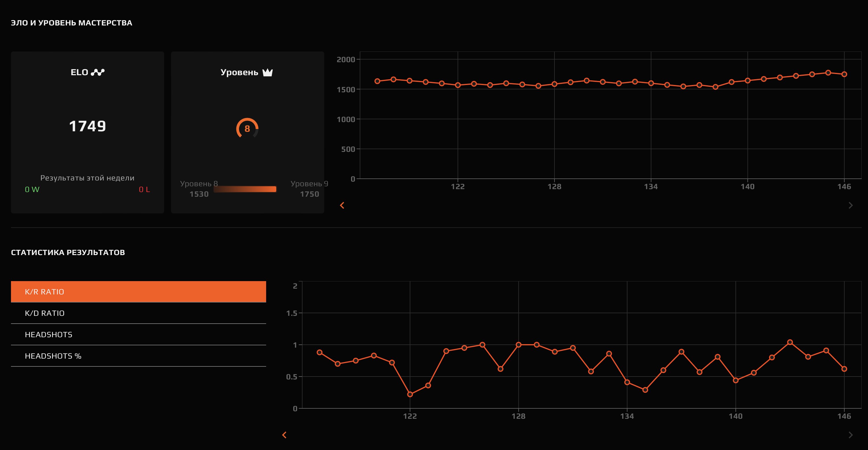This screenshot has height=450, width=868.
Task: Show the HEADSHOTS statistic
Action: pyautogui.click(x=138, y=334)
